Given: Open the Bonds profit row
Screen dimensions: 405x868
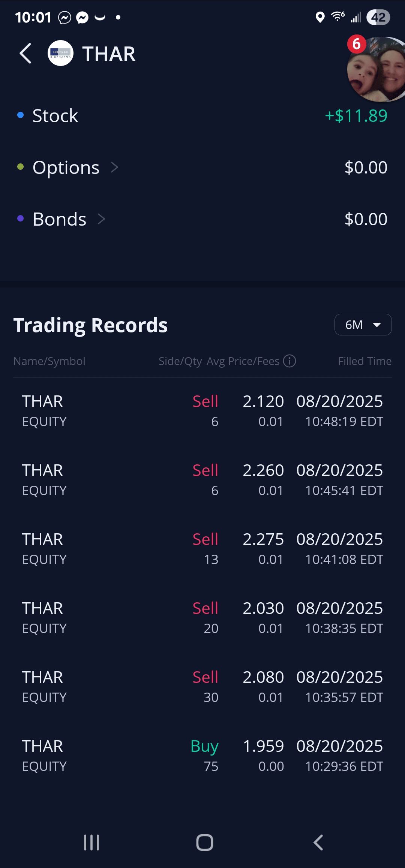Looking at the screenshot, I should [x=202, y=219].
